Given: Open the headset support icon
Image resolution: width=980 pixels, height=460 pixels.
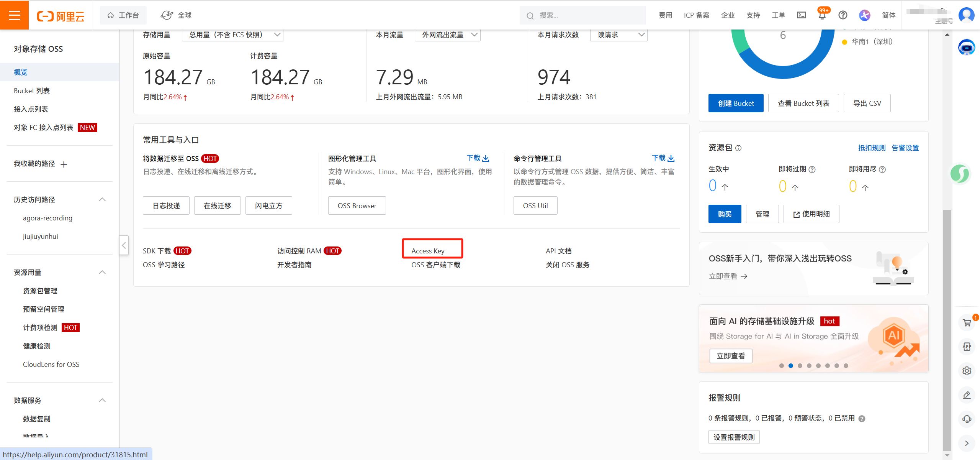Looking at the screenshot, I should [967, 419].
